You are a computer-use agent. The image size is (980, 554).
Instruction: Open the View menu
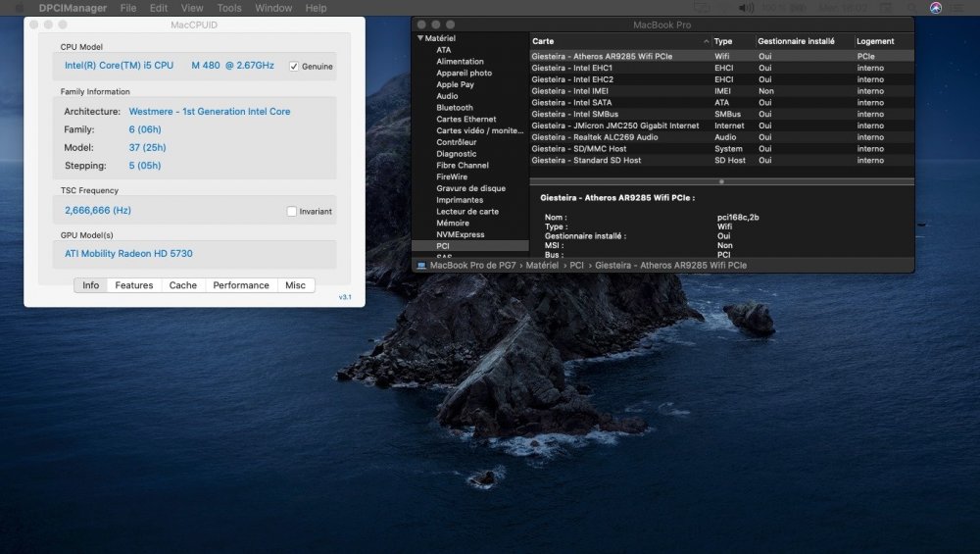click(192, 8)
